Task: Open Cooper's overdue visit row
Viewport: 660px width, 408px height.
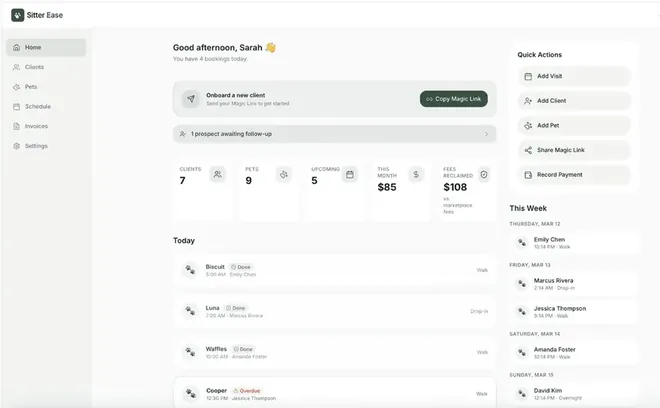Action: pyautogui.click(x=335, y=393)
